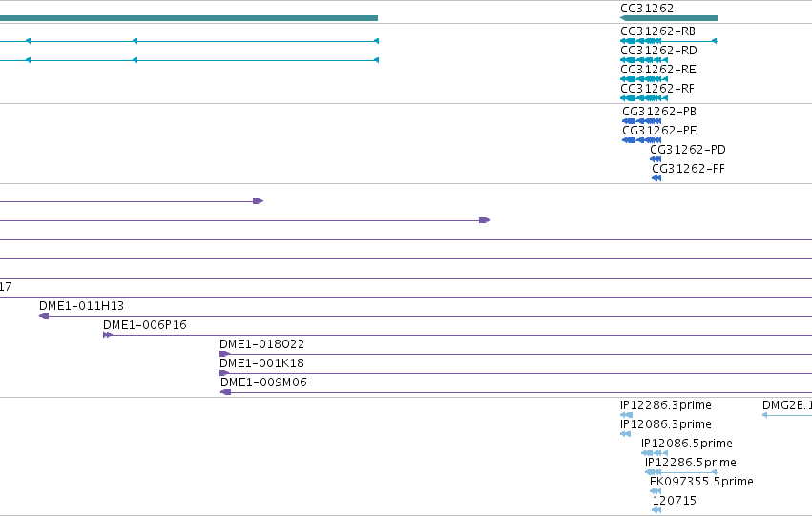The height and width of the screenshot is (516, 812).
Task: Select the DME1-006P16 clone label
Action: (x=144, y=325)
